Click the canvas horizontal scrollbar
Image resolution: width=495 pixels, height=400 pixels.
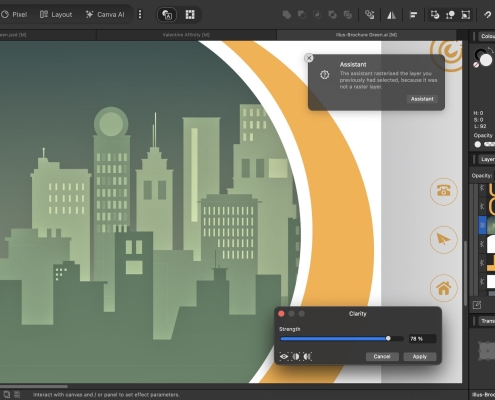pos(33,387)
